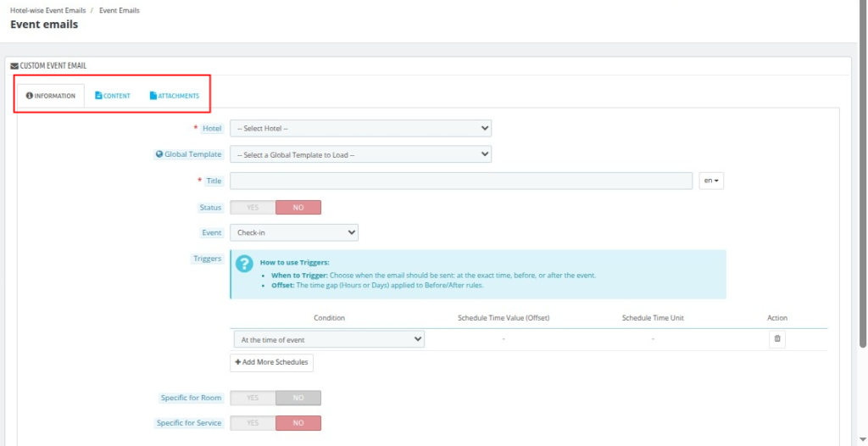The image size is (868, 446).
Task: Open the Attachments tab
Action: 175,96
